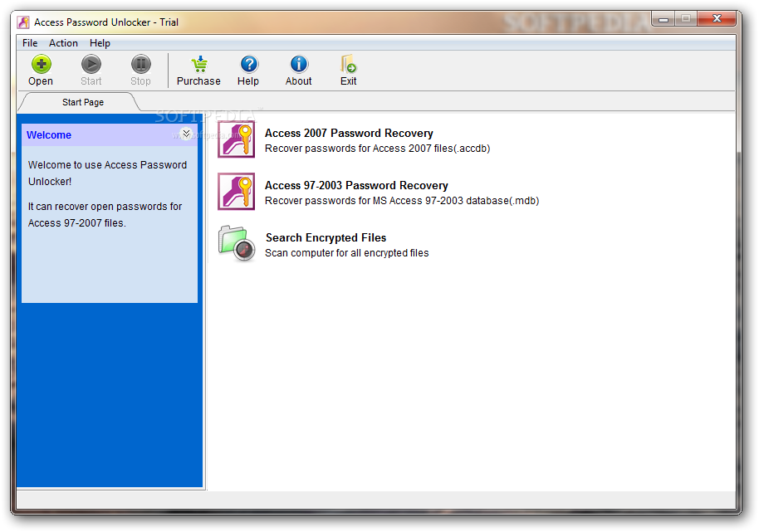Screen dimensions: 759x532
Task: Click the Stop pause icon
Action: click(141, 65)
